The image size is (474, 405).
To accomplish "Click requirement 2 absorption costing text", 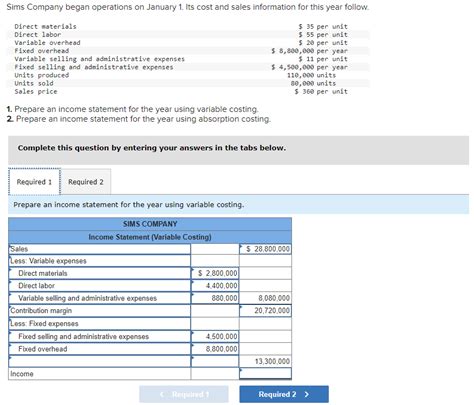I will click(139, 119).
